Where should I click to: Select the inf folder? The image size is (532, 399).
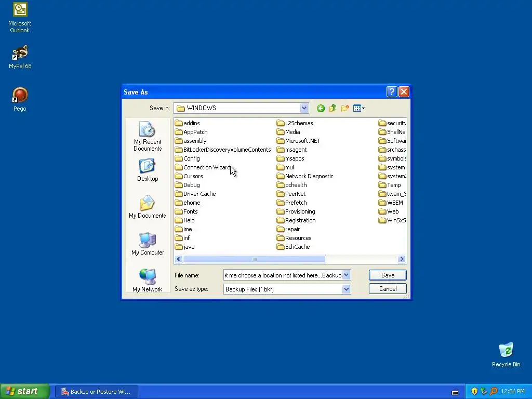pos(182,238)
